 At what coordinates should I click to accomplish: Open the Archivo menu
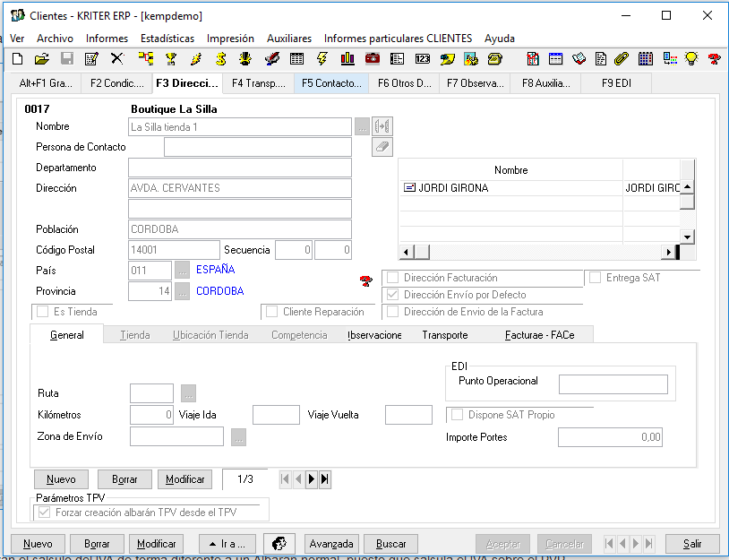pyautogui.click(x=55, y=39)
